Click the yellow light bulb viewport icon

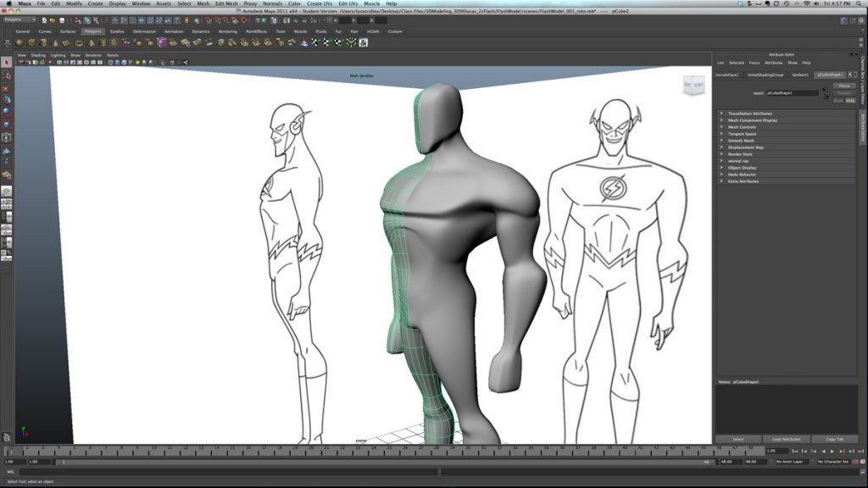pyautogui.click(x=138, y=63)
